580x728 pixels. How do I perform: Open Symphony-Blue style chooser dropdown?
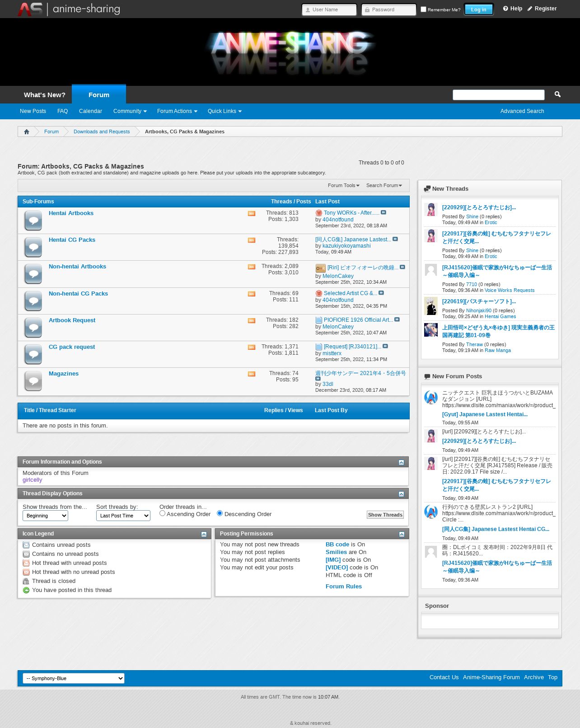(x=74, y=678)
